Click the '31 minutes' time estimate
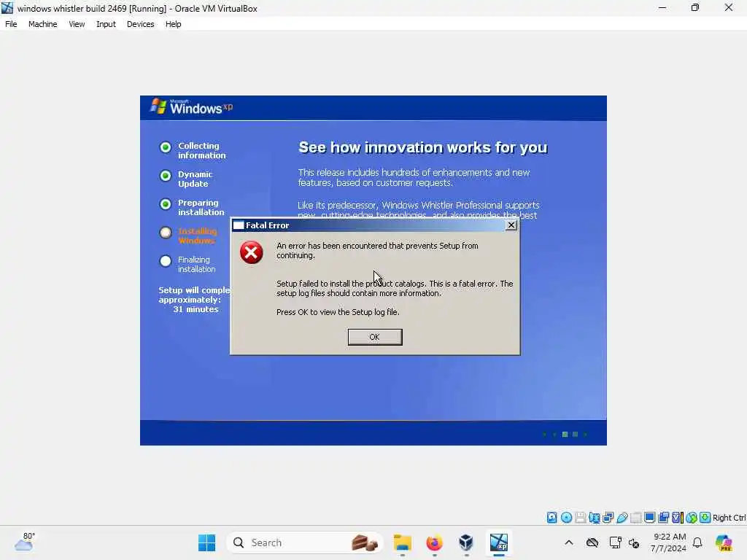The image size is (747, 560). [196, 309]
